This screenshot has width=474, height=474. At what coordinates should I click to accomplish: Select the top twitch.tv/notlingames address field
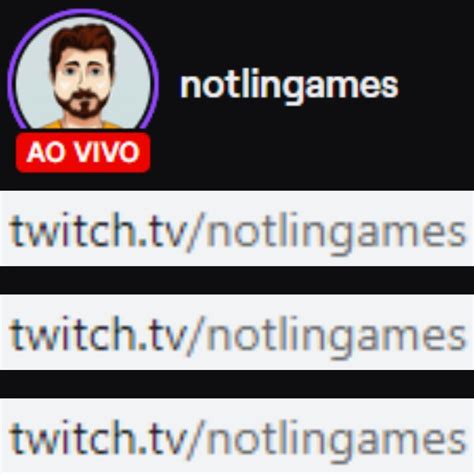click(x=237, y=228)
